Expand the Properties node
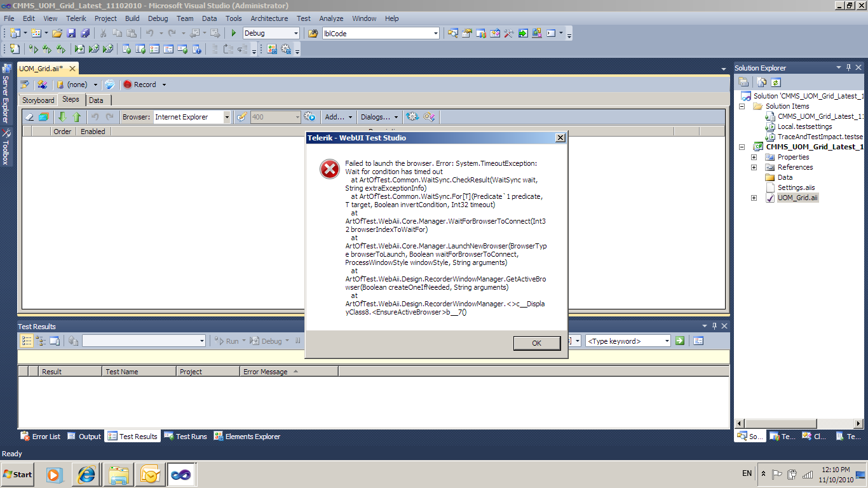The width and height of the screenshot is (868, 488). [754, 157]
